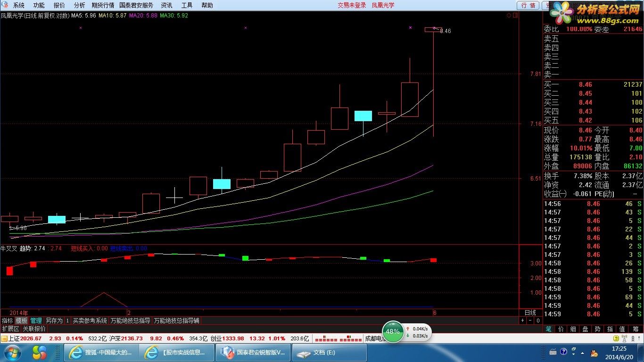Open the 分析 menu

tap(80, 5)
